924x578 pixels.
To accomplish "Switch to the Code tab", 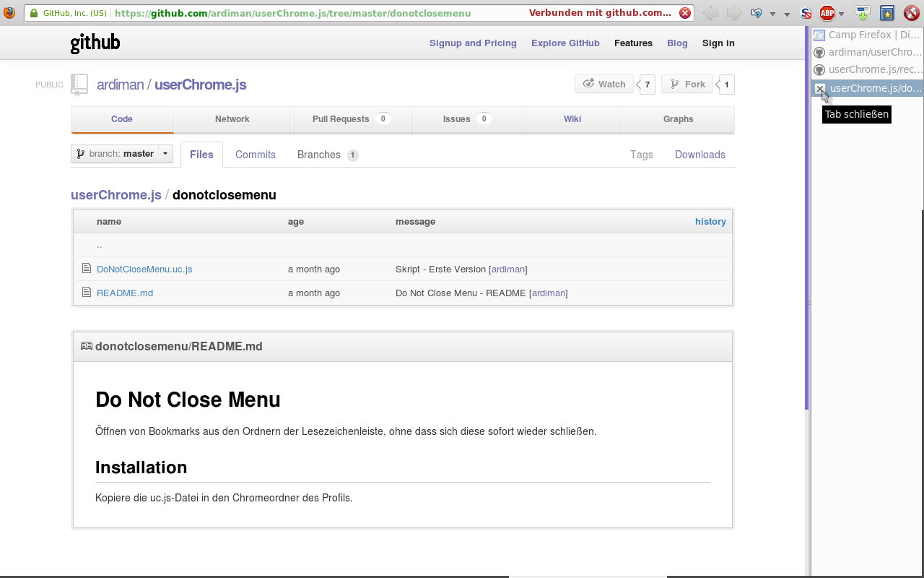I will (x=122, y=119).
